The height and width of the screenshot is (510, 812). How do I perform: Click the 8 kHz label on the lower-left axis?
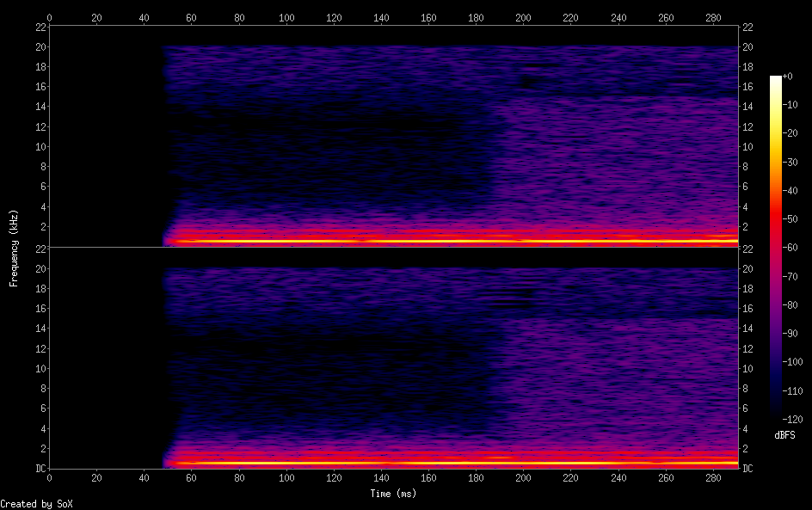pyautogui.click(x=41, y=389)
